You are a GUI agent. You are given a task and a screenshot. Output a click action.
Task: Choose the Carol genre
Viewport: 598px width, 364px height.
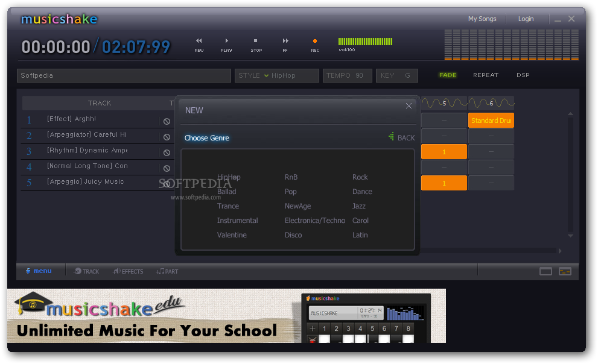pos(360,221)
